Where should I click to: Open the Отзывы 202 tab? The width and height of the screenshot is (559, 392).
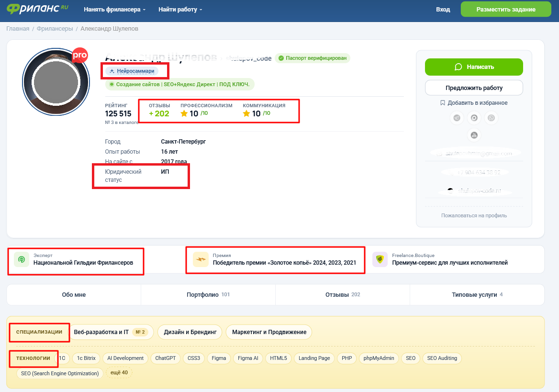[x=343, y=295]
